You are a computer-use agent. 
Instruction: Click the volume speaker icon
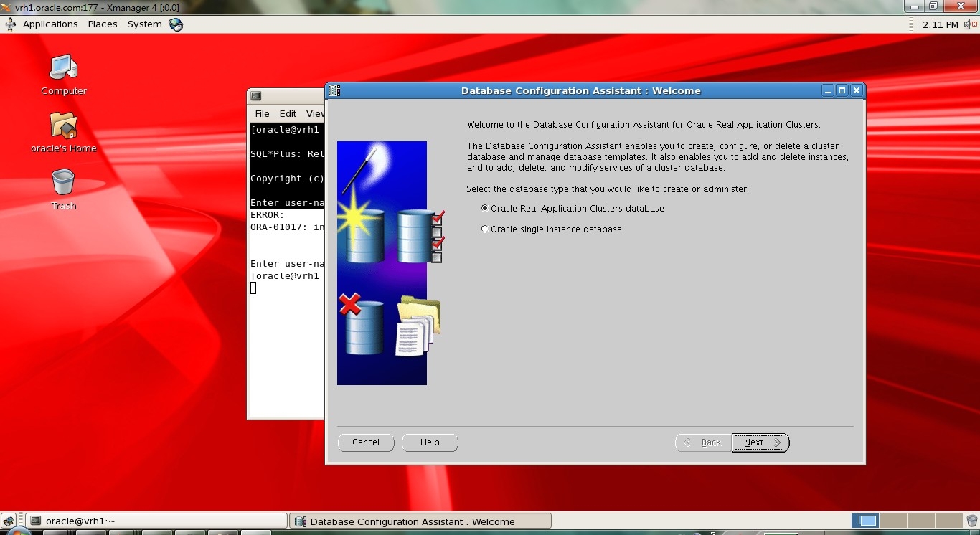971,24
